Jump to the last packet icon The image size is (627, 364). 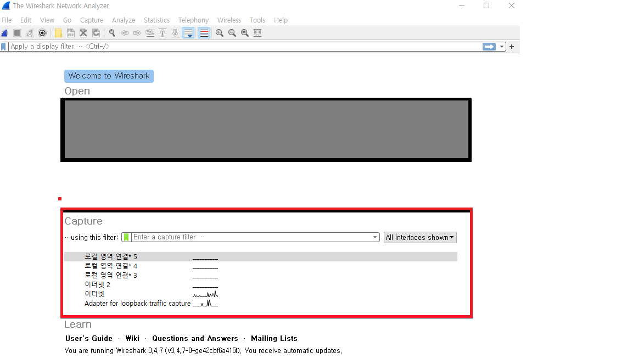point(175,33)
